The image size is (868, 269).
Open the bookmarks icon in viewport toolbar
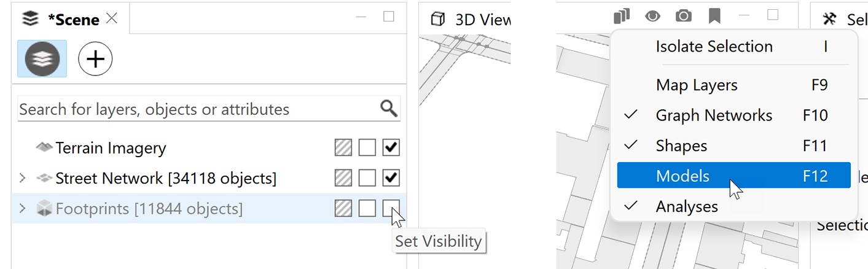pyautogui.click(x=714, y=16)
